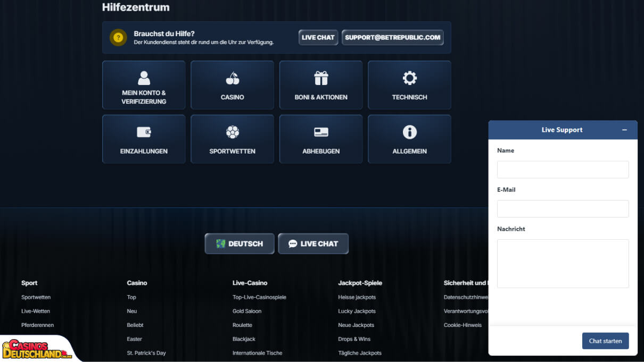
Task: Minimize the Live Support chat widget
Action: click(625, 130)
